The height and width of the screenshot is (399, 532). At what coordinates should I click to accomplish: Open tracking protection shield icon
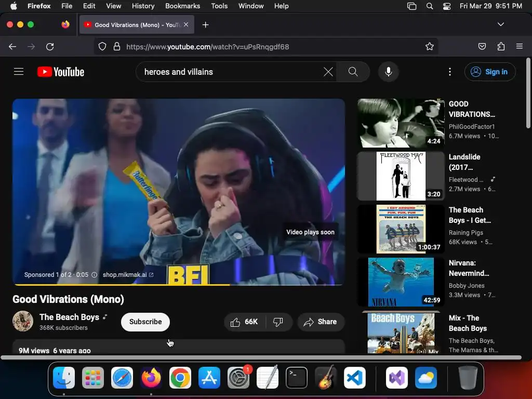[102, 46]
